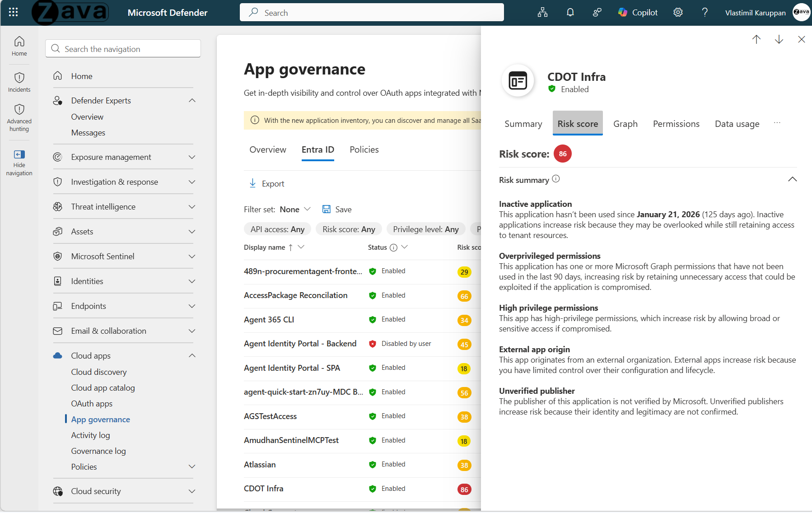The height and width of the screenshot is (513, 812).
Task: Click the Endpoints nav icon
Action: (x=57, y=306)
